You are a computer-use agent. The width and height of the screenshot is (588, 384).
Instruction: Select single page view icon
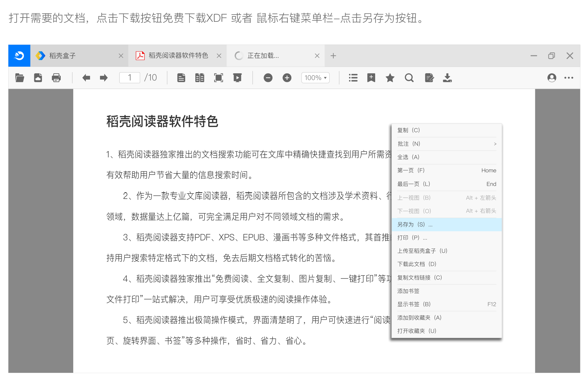click(x=181, y=78)
